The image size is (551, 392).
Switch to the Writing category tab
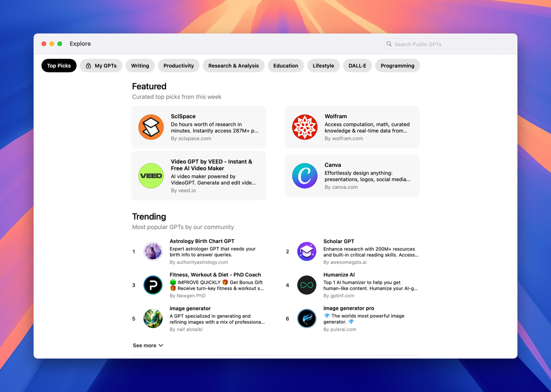pos(140,65)
